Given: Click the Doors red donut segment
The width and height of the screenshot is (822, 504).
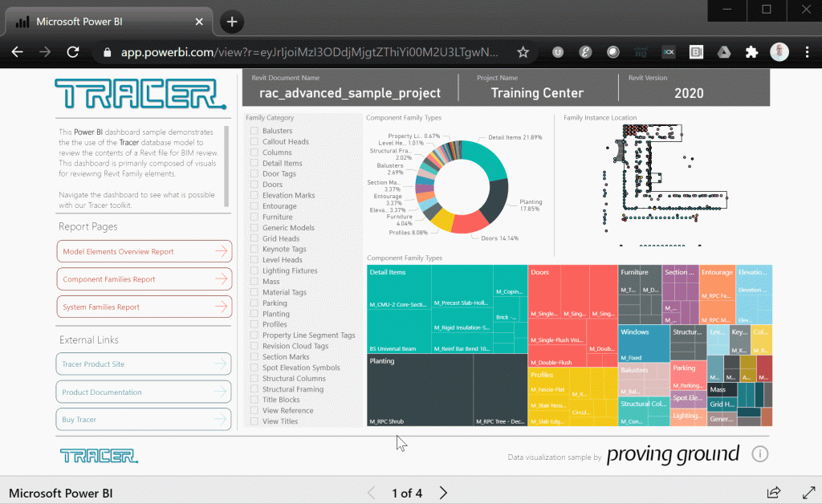Looking at the screenshot, I should coord(469,223).
